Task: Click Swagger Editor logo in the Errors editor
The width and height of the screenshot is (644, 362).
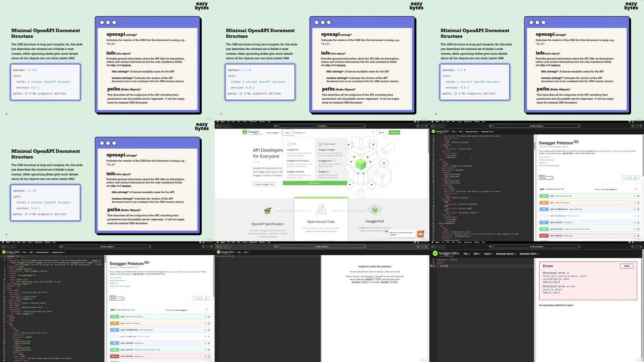Action: (x=446, y=254)
